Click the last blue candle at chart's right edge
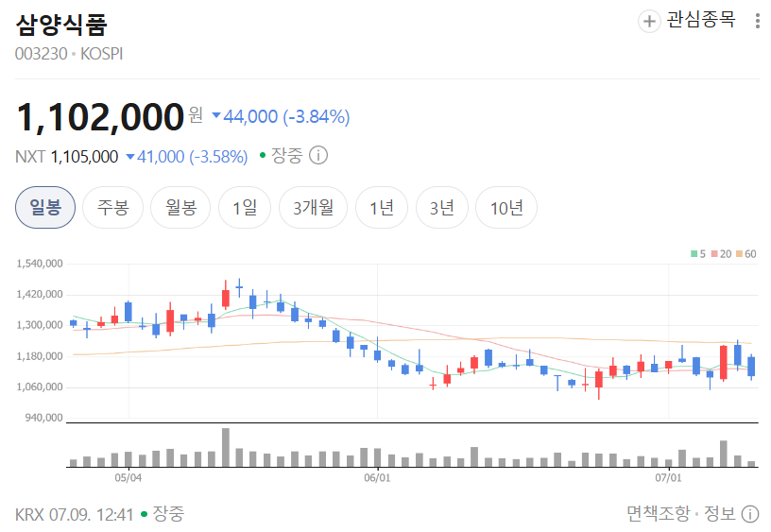 [x=751, y=367]
